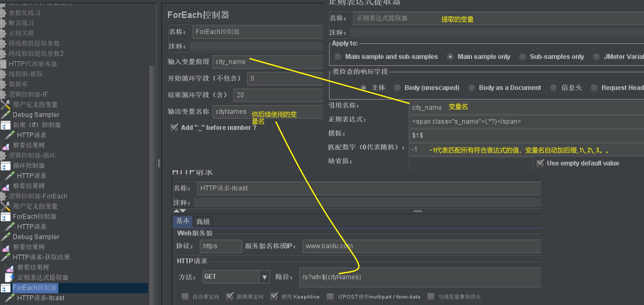Viewport: 644px width, 305px height.
Task: Open the GET method dropdown
Action: (264, 277)
